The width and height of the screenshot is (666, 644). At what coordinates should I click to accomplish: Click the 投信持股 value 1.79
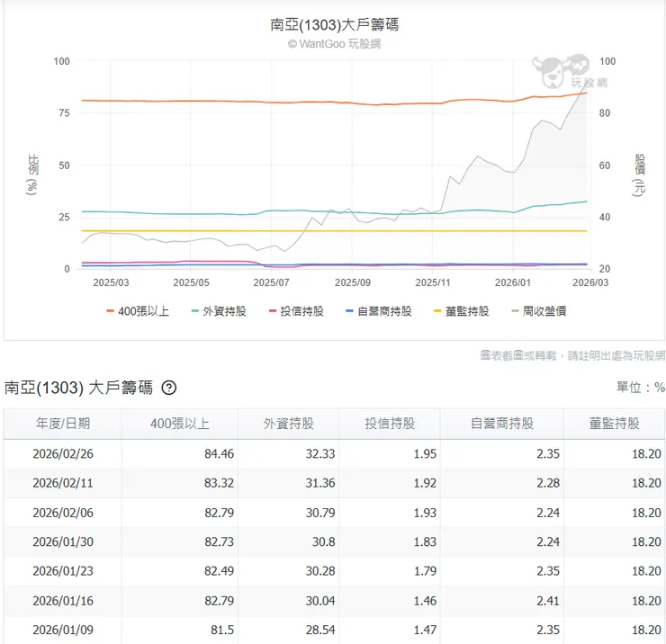[x=425, y=571]
